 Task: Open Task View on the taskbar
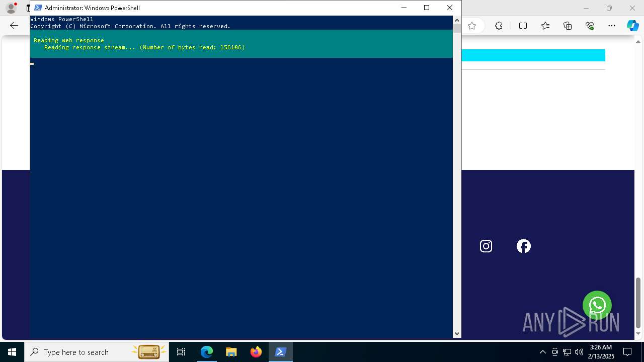click(x=181, y=352)
